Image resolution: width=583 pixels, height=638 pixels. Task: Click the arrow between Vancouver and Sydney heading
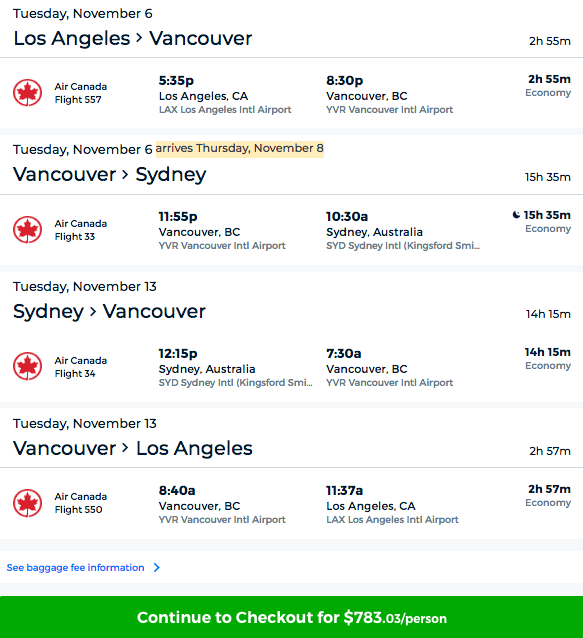[x=125, y=175]
